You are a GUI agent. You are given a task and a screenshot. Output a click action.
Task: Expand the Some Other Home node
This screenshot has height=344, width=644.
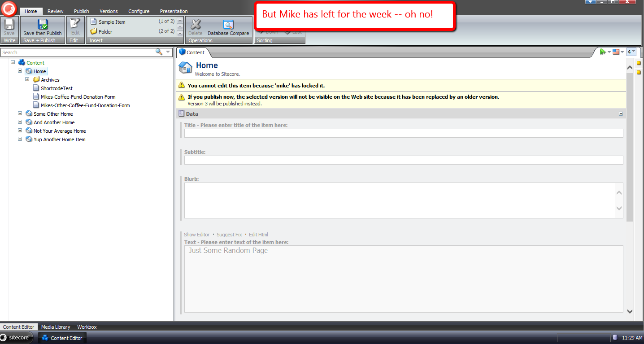tap(20, 114)
